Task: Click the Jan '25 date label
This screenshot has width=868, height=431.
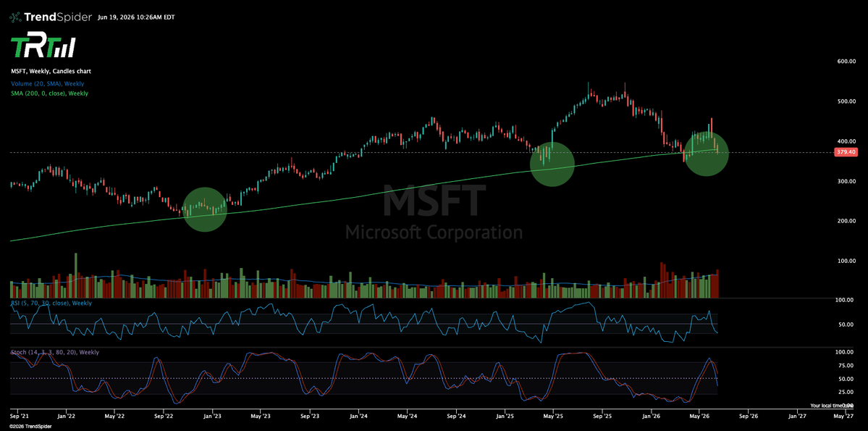Action: [505, 415]
